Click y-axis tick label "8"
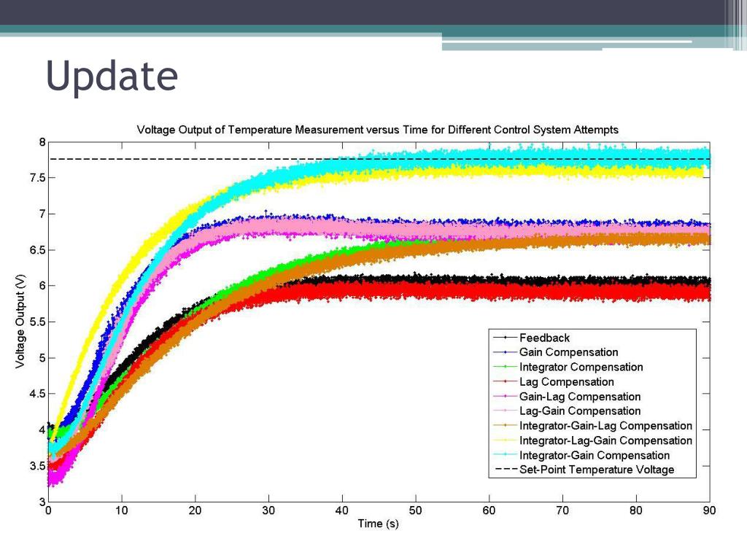Screen dimensions: 747x560 point(42,142)
